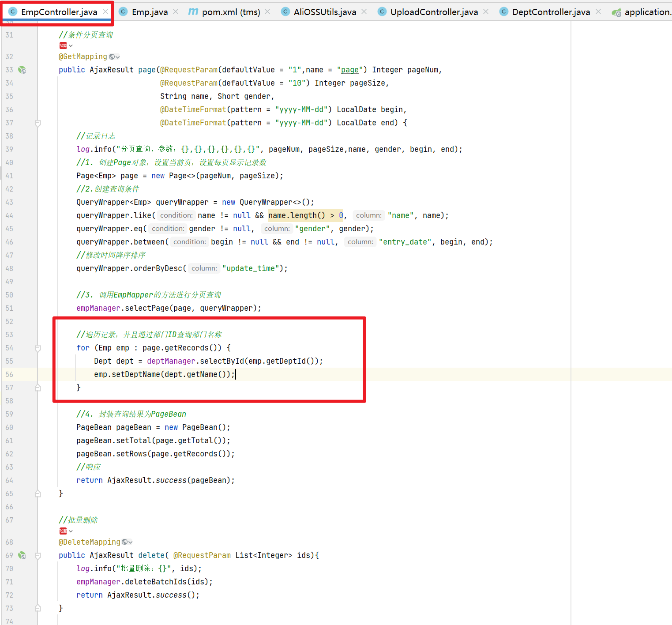Expand the chevron beside the red icon above @GetMapping
This screenshot has width=672, height=625.
tap(71, 46)
